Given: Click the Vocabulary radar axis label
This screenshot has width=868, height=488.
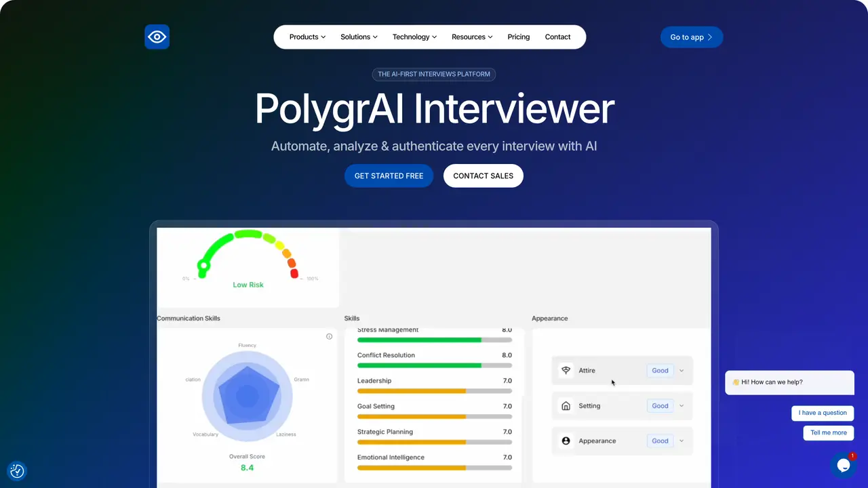Looking at the screenshot, I should pyautogui.click(x=205, y=434).
